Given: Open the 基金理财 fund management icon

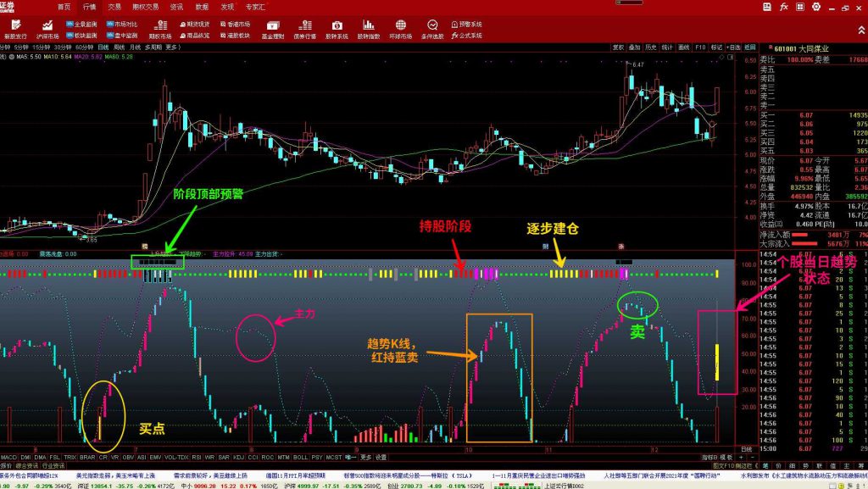Looking at the screenshot, I should point(273,29).
